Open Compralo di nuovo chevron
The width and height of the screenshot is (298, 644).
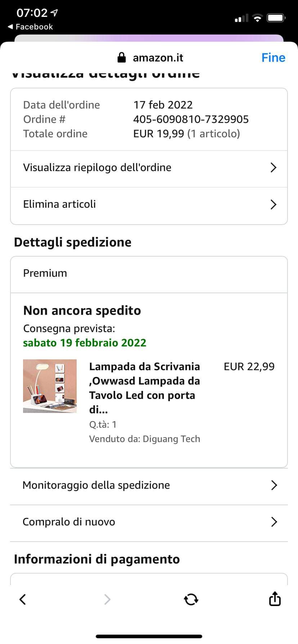tap(274, 522)
